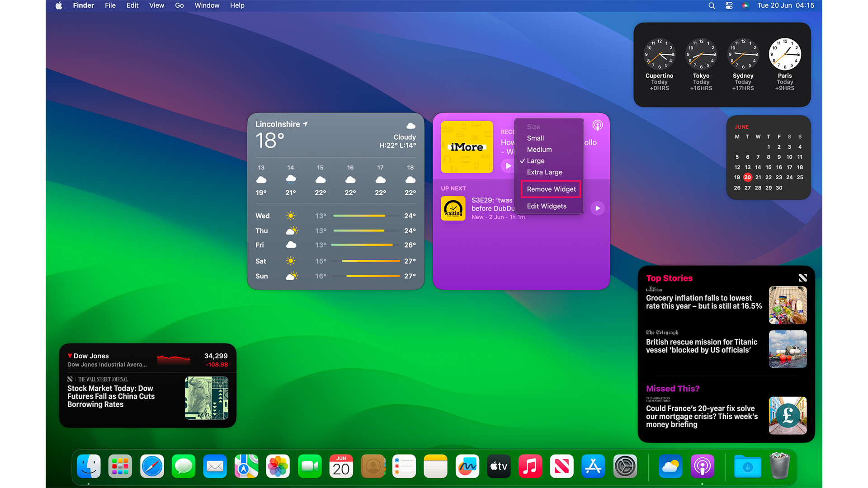868x488 pixels.
Task: Open the Trash in the Dock
Action: pyautogui.click(x=779, y=466)
